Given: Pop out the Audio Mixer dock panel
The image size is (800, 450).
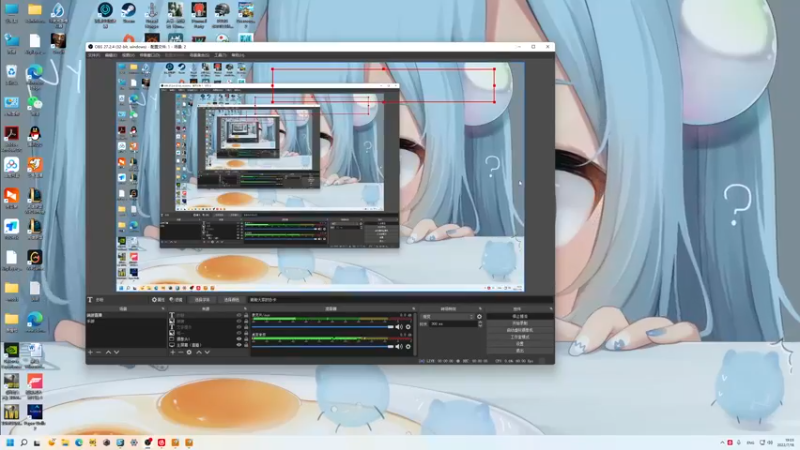Looking at the screenshot, I should click(x=414, y=309).
